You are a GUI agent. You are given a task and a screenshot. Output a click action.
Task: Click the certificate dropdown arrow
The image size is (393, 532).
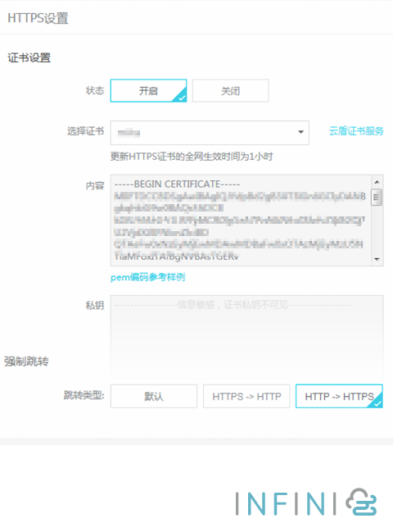click(x=300, y=132)
